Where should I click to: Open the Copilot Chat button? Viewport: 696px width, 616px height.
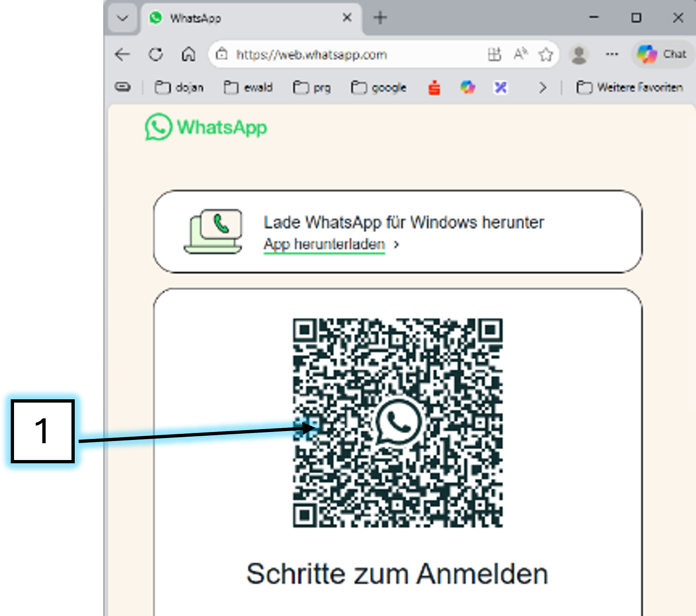(662, 55)
